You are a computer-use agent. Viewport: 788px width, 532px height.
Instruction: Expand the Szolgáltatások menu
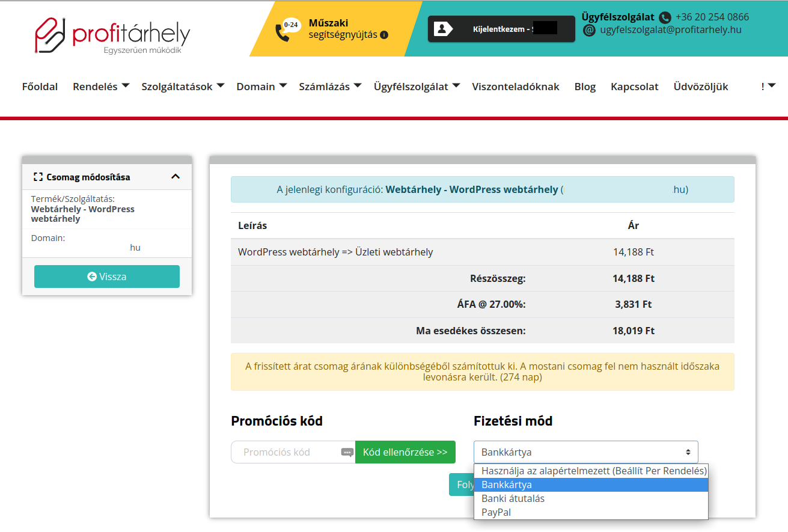coord(183,87)
